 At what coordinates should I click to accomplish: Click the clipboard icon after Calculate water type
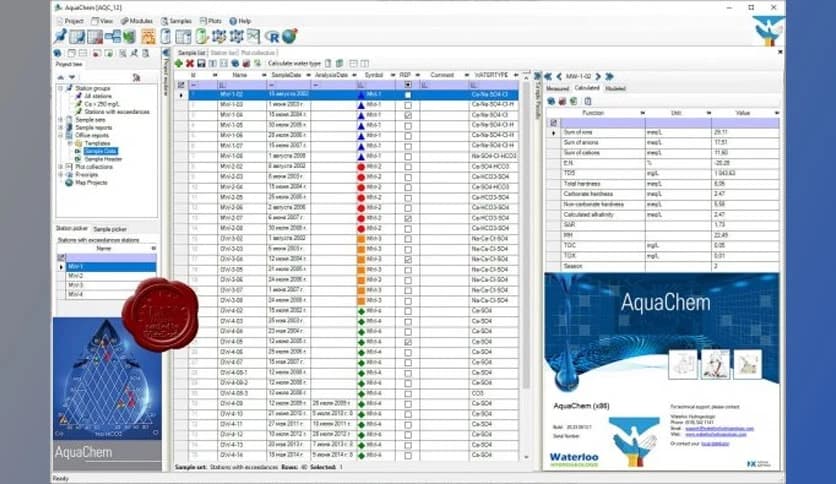[328, 63]
